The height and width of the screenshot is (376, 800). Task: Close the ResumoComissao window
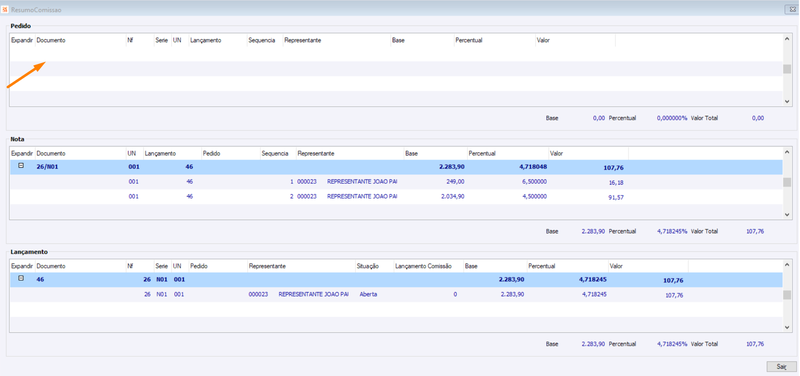pos(789,9)
